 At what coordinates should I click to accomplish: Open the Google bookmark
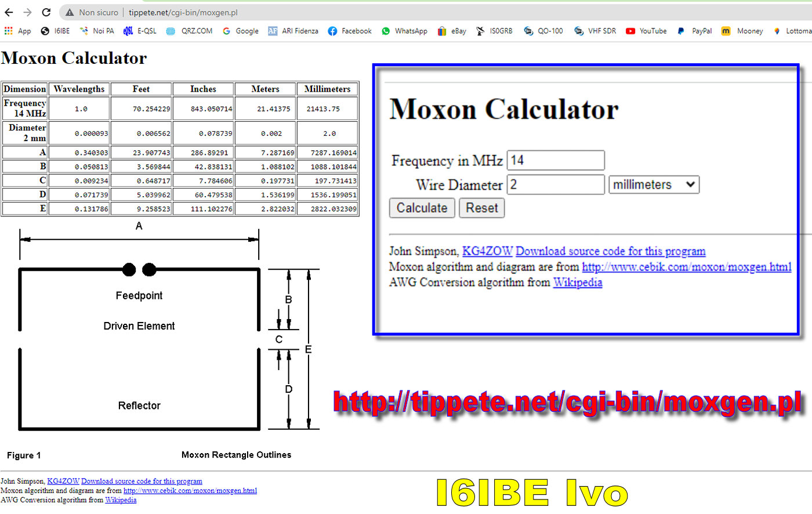pyautogui.click(x=241, y=31)
